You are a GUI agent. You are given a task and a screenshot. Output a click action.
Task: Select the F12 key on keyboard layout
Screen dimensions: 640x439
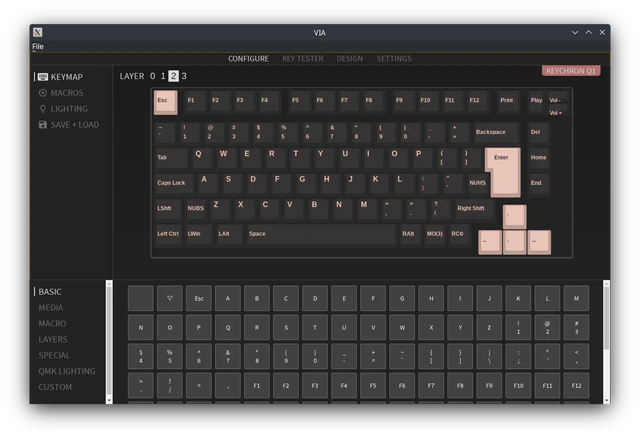(477, 101)
